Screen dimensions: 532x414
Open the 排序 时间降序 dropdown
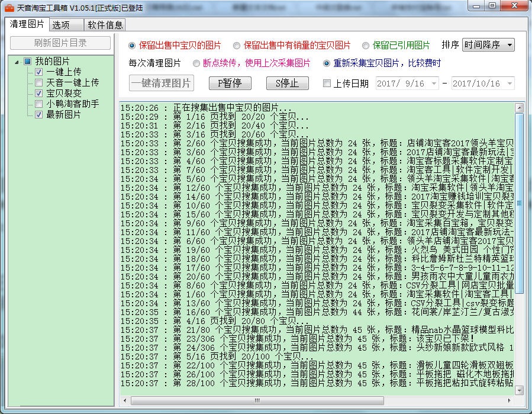click(x=488, y=45)
